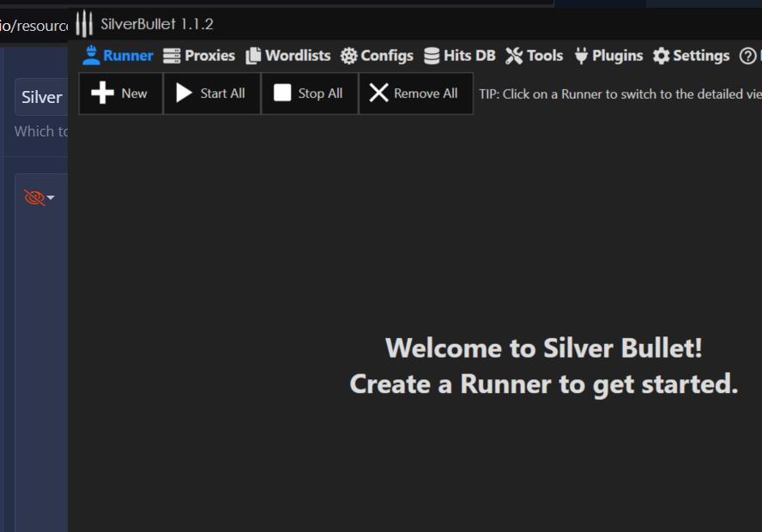This screenshot has height=532, width=762.
Task: Expand the dropdown arrow beside the eye icon
Action: 49,197
